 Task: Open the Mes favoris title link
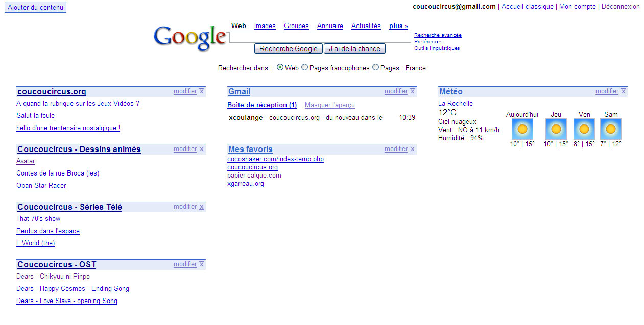(x=250, y=149)
